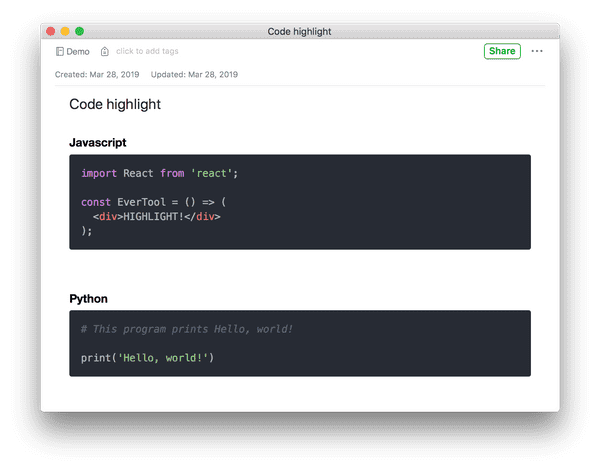Click the green fullscreen window button
This screenshot has height=469, width=600.
[79, 31]
